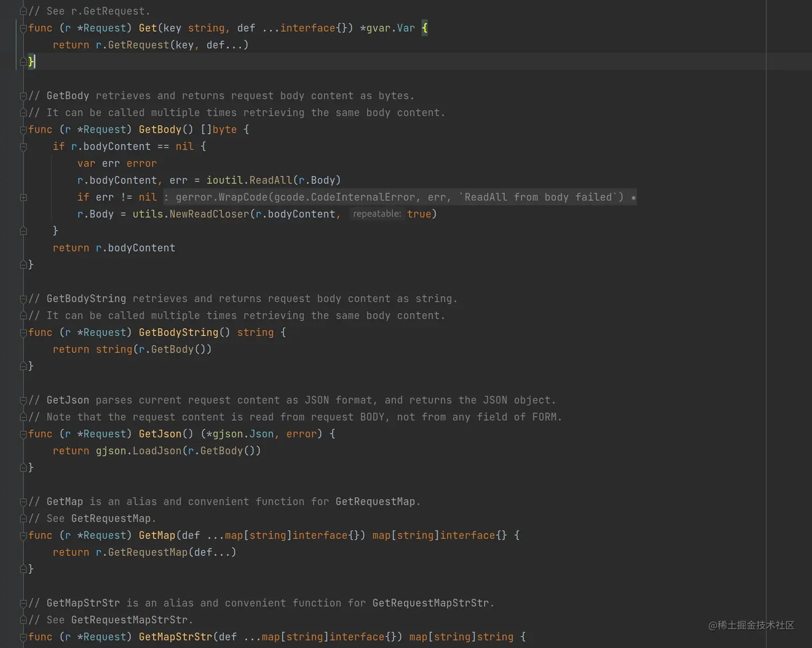Click the highlighted opening brace after gvar.Var
The width and height of the screenshot is (812, 648).
coord(425,28)
